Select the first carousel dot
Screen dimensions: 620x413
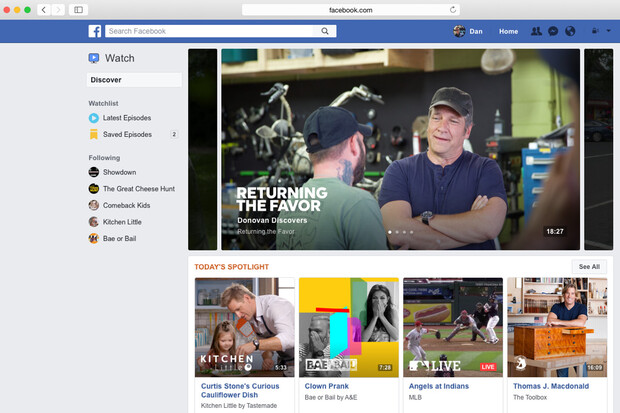point(390,232)
